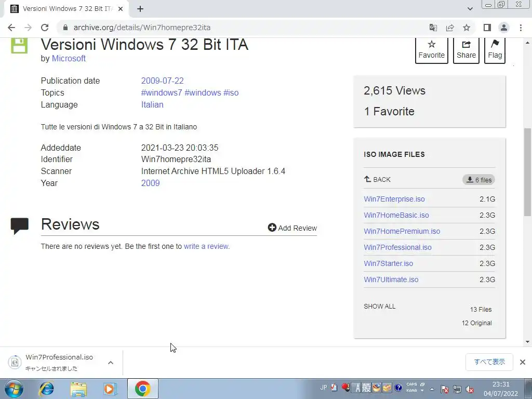
Task: Download Win7HomeBasic.iso
Action: pos(396,215)
